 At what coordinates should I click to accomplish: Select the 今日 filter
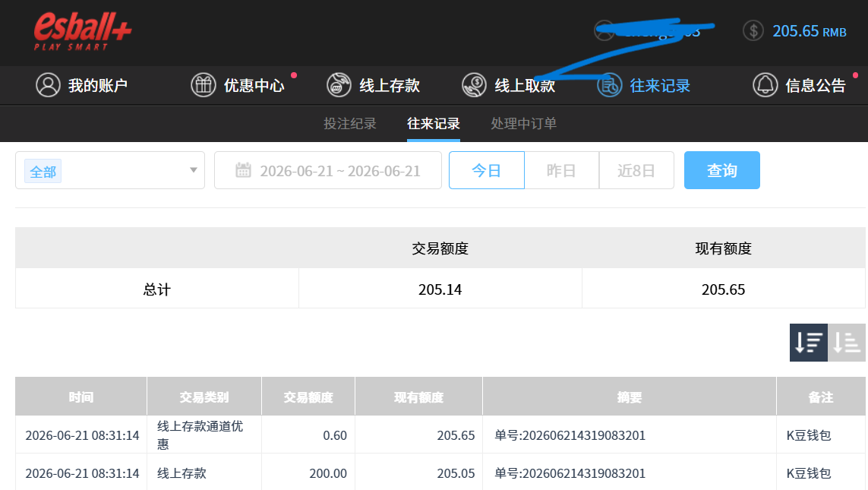tap(487, 170)
